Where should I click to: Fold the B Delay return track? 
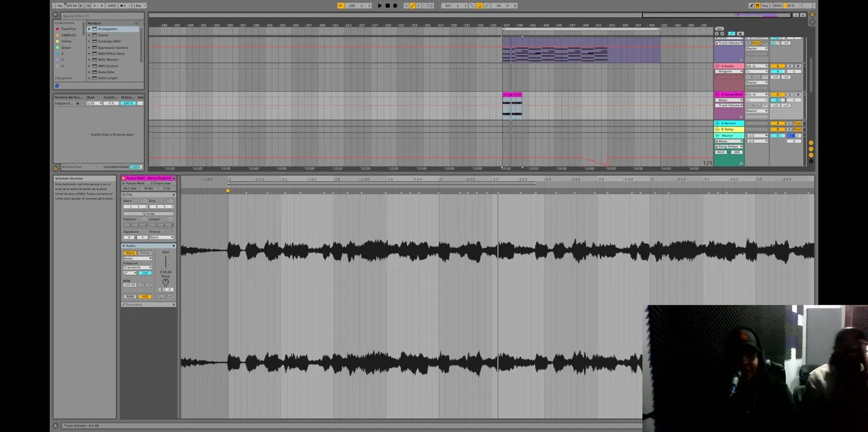click(717, 129)
